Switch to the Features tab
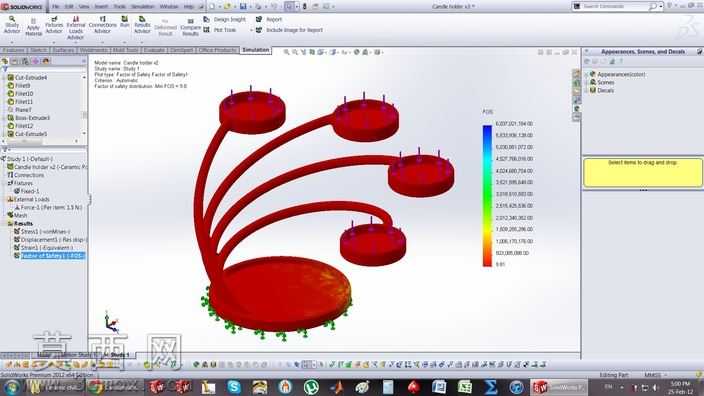The height and width of the screenshot is (396, 704). pyautogui.click(x=13, y=50)
